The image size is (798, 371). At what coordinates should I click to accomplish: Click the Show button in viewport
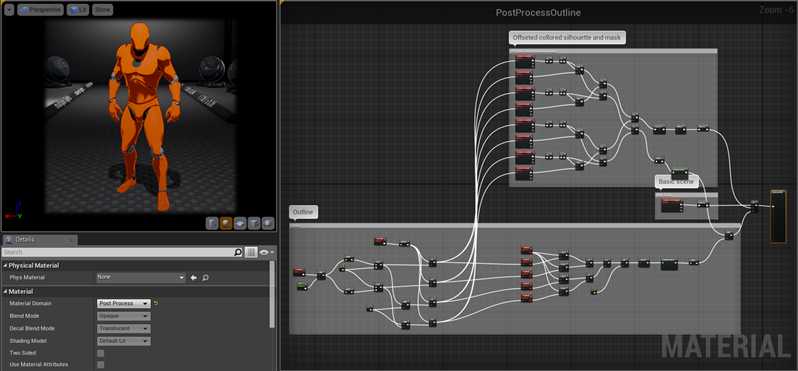tap(102, 10)
